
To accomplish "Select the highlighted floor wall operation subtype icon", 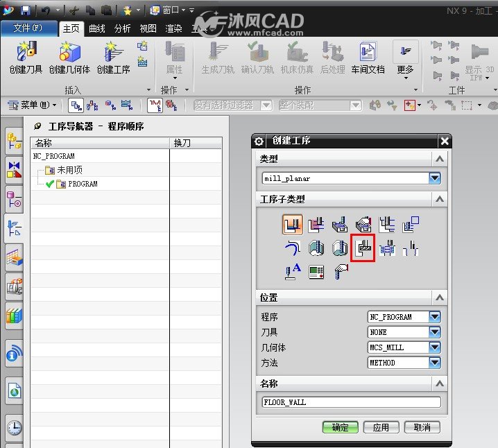I will (363, 248).
